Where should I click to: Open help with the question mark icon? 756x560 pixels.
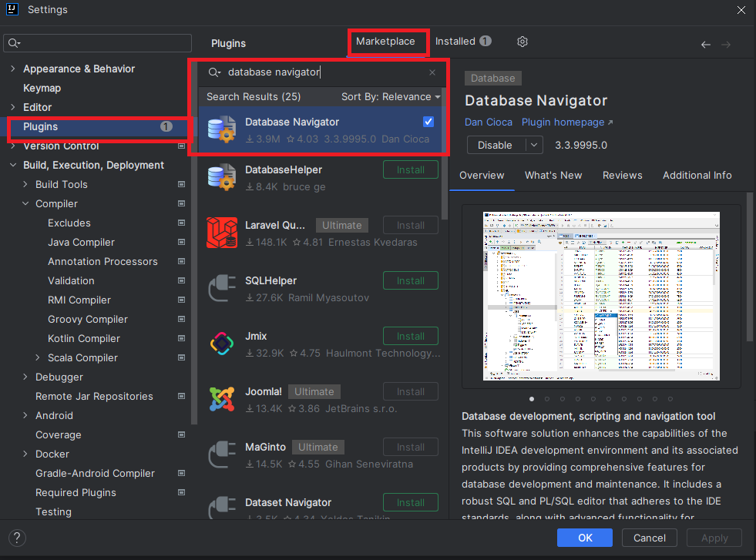point(17,538)
